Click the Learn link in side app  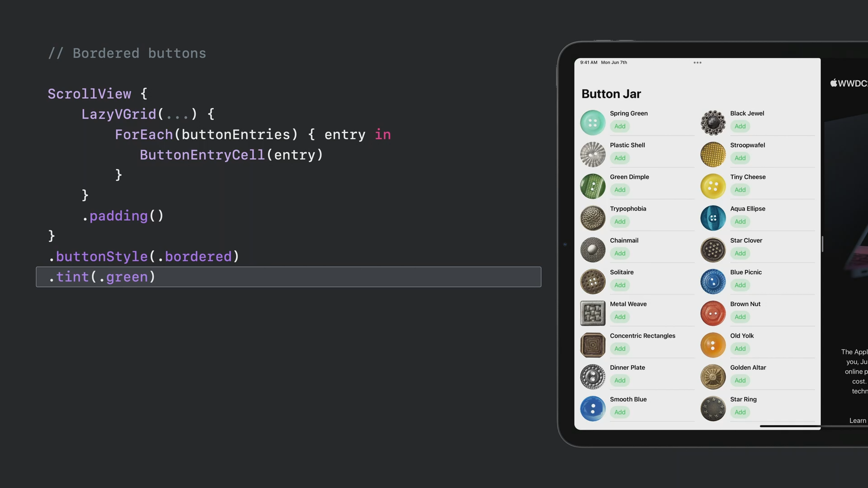click(858, 421)
